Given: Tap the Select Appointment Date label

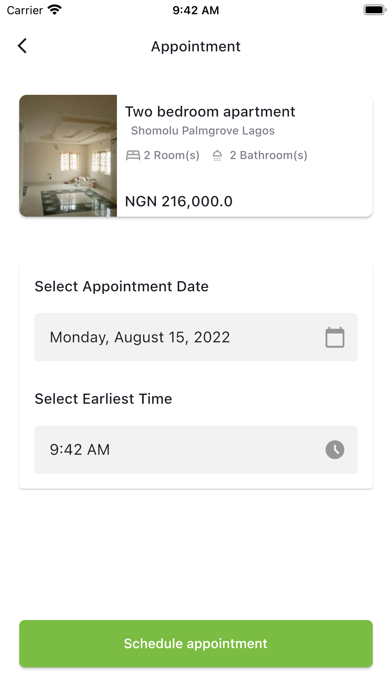Looking at the screenshot, I should pos(122,286).
